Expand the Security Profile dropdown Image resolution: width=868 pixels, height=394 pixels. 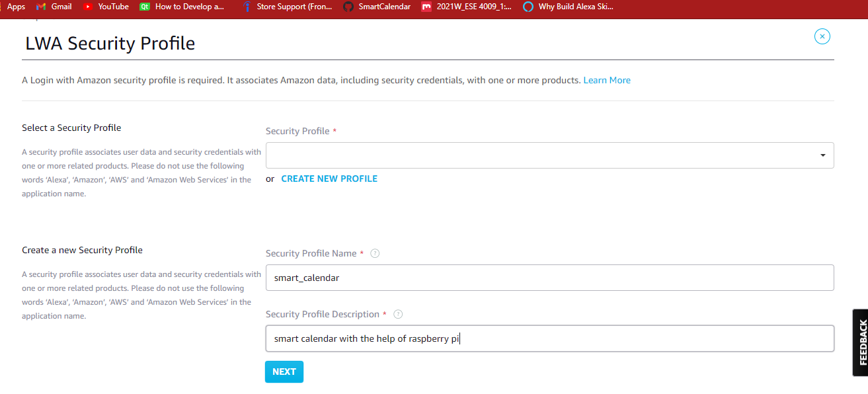(x=549, y=155)
